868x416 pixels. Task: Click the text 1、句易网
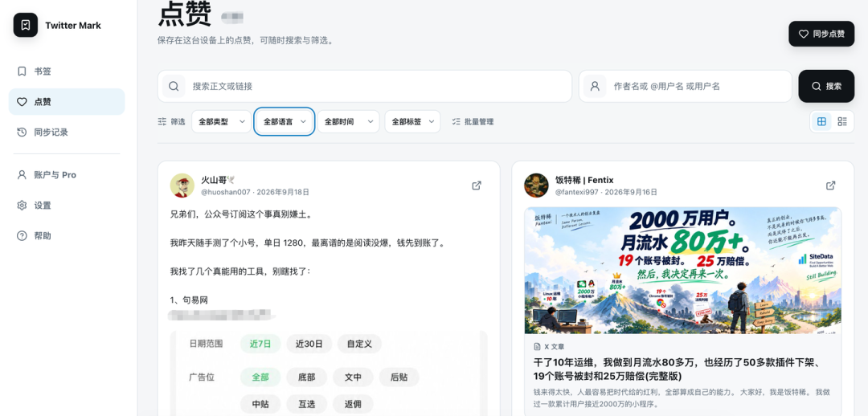click(189, 300)
